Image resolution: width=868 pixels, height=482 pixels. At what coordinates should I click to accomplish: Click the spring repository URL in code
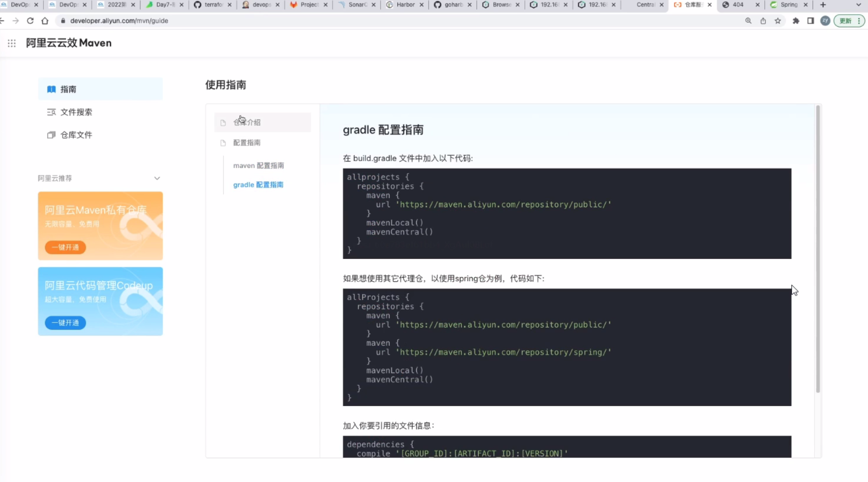[x=503, y=353]
